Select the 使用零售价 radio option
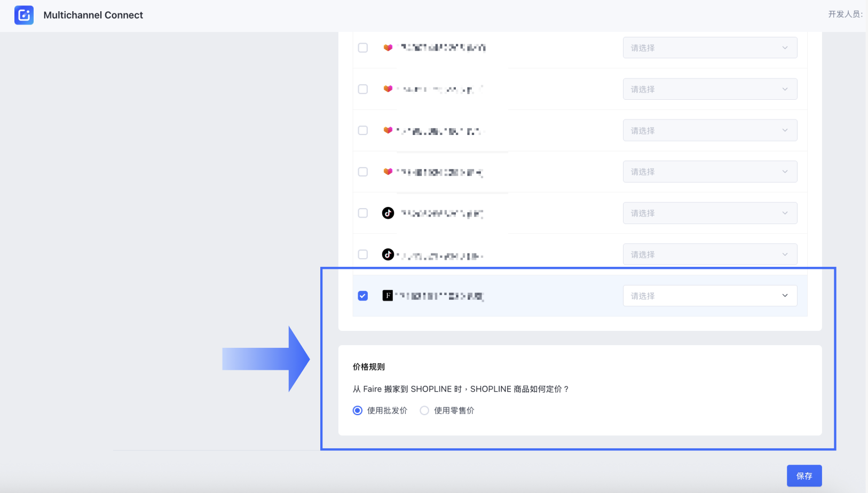This screenshot has width=868, height=493. coord(424,410)
